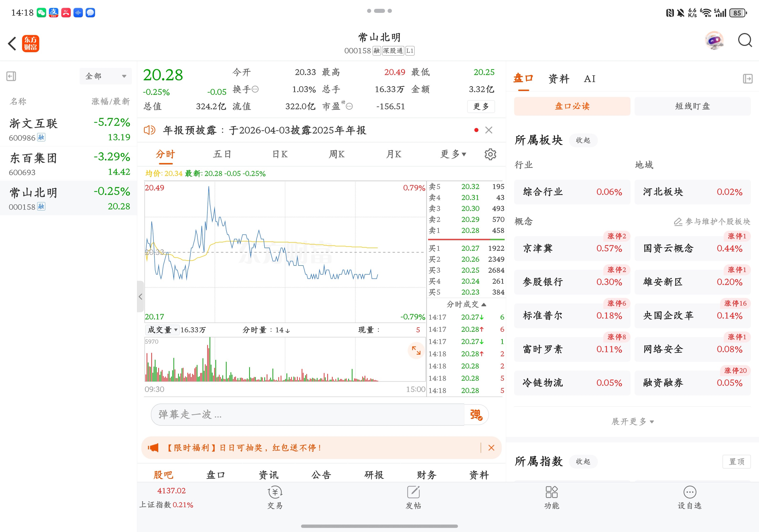This screenshot has height=532, width=759.
Task: Tap the back arrow icon
Action: [x=12, y=44]
